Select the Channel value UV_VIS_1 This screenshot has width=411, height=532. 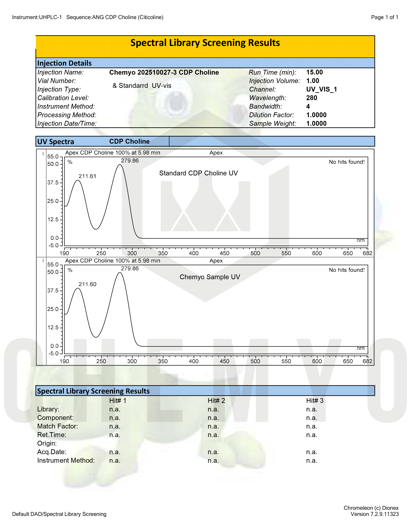pos(321,89)
